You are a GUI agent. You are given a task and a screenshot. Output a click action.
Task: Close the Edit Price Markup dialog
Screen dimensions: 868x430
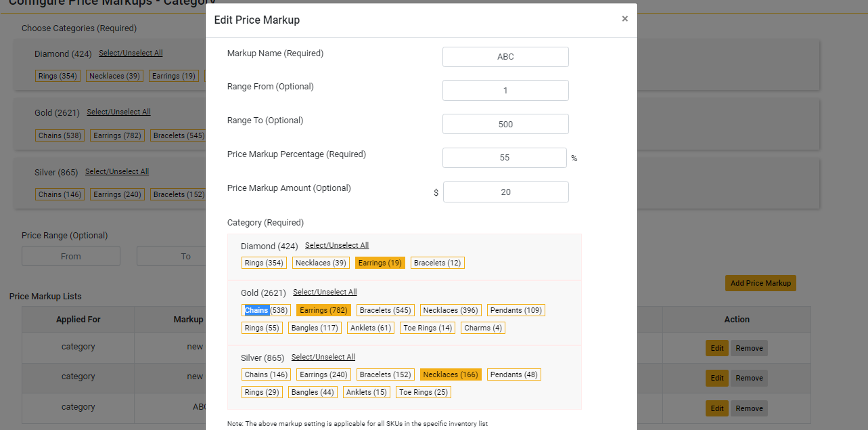click(624, 19)
